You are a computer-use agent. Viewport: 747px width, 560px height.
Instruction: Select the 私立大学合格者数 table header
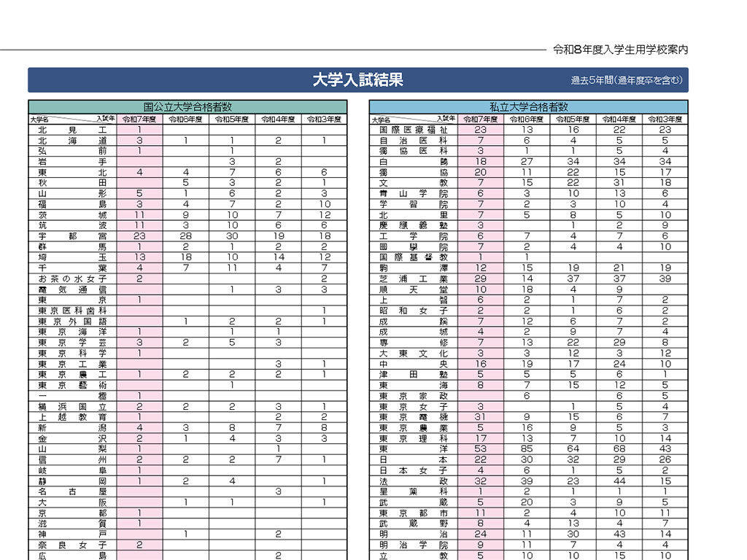coord(529,106)
